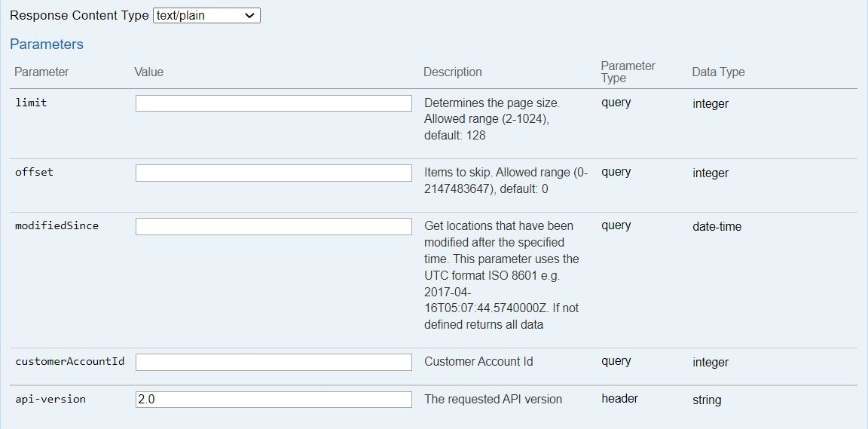Click the api-version parameter name
This screenshot has height=429, width=868.
50,399
